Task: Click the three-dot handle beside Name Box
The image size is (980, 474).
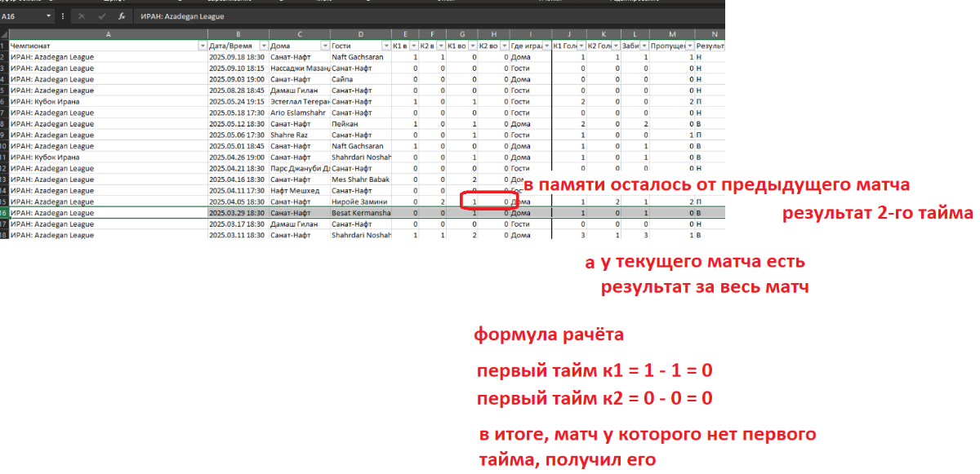Action: coord(63,16)
